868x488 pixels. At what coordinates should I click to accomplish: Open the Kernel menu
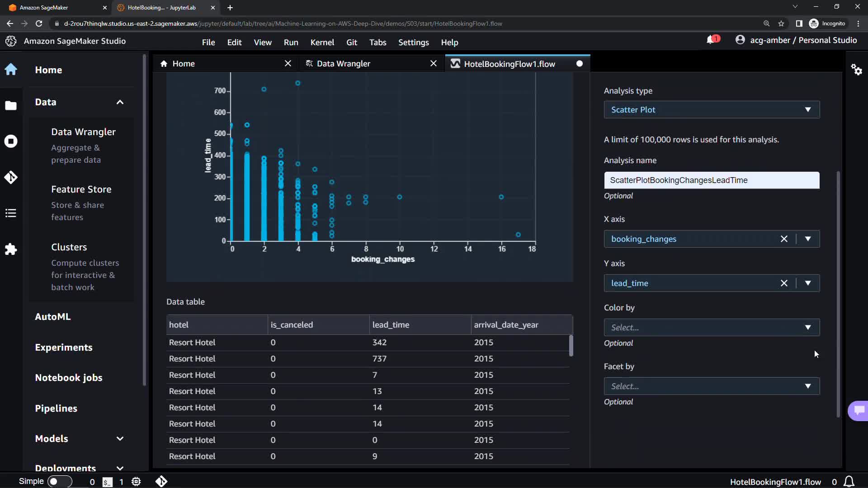(x=322, y=42)
